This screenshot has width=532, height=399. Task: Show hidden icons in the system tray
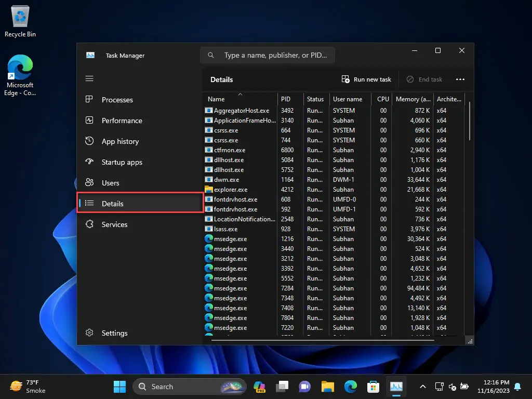click(x=423, y=387)
